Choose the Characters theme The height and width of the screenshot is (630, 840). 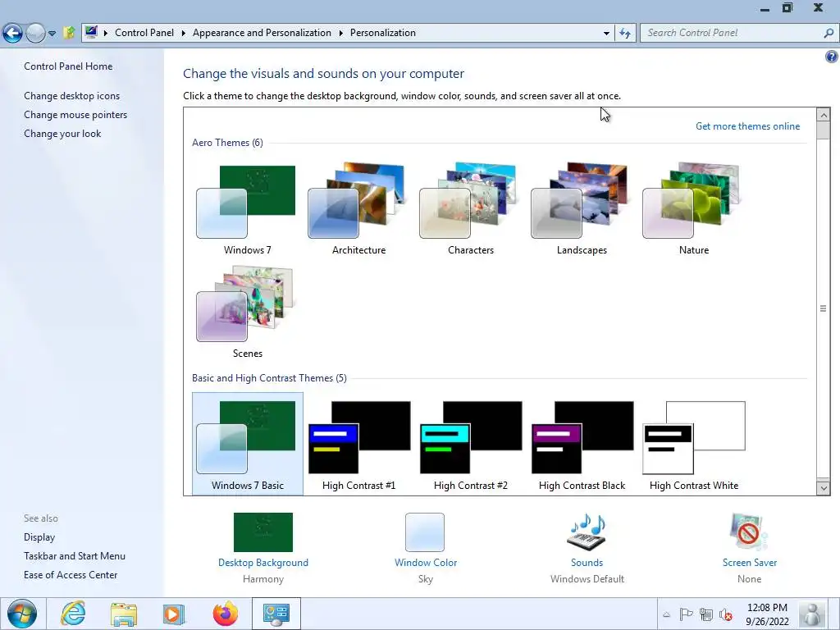coord(470,209)
